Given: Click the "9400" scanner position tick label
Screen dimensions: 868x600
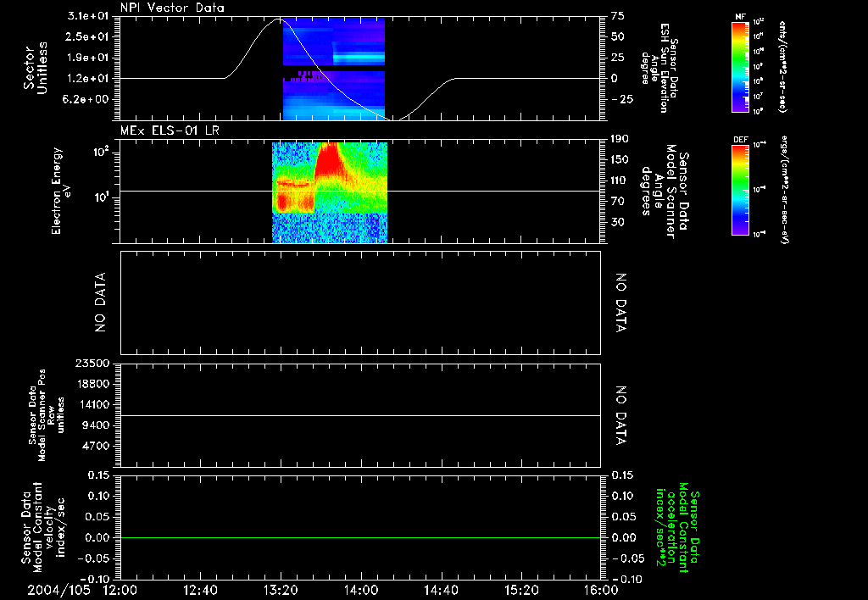Looking at the screenshot, I should pyautogui.click(x=97, y=425).
